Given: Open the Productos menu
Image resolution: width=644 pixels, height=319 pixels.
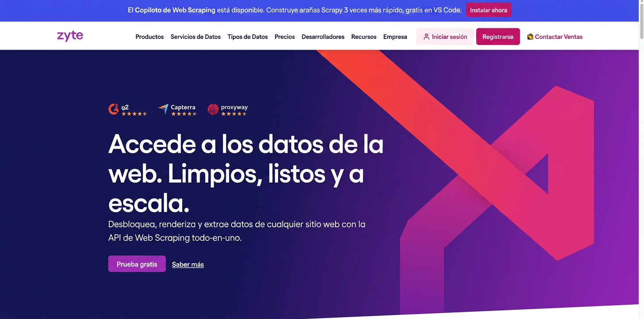Looking at the screenshot, I should click(150, 37).
